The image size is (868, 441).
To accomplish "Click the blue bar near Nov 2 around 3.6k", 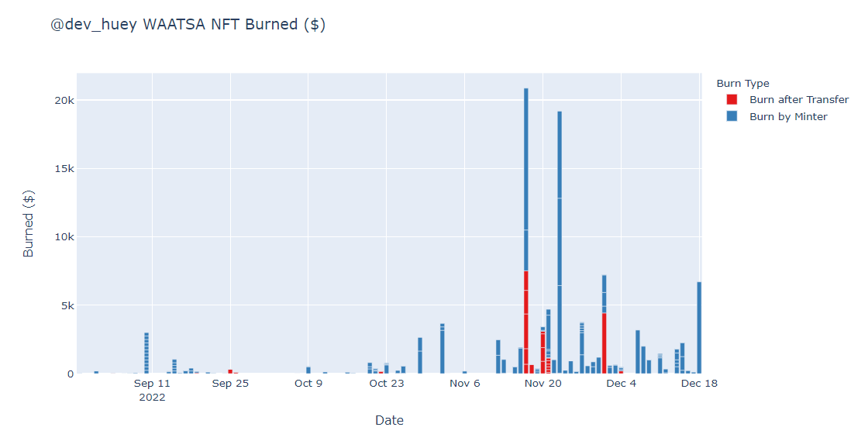I will 443,349.
